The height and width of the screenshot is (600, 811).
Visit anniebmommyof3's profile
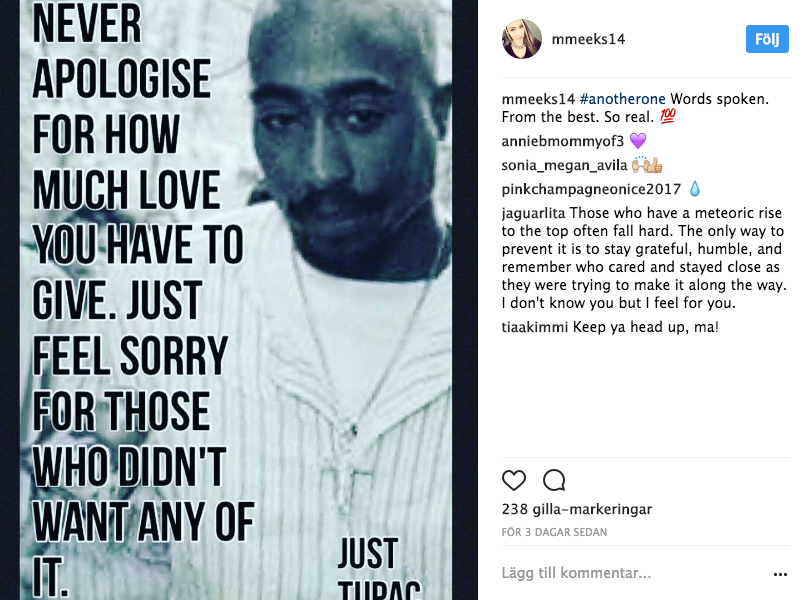tap(563, 141)
